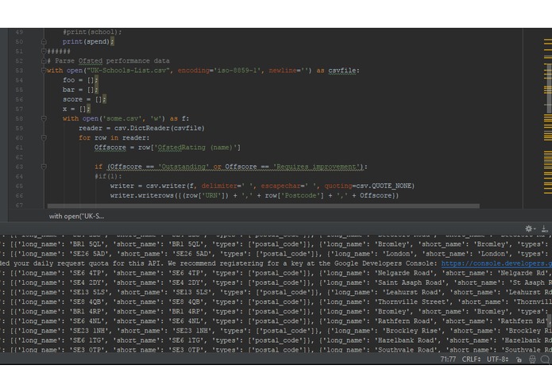Click 'BR1 4RP' long_name in console output
The width and height of the screenshot is (552, 392).
pos(86,312)
